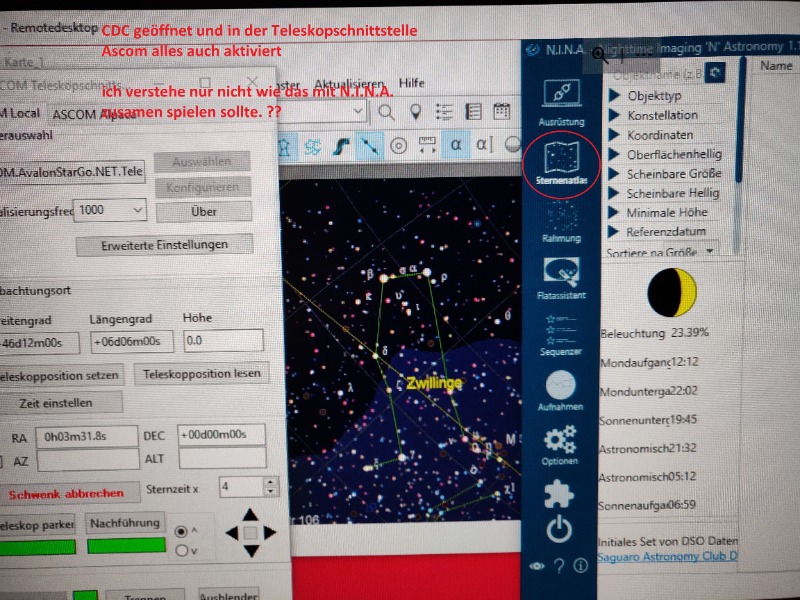Click the concentric circles icon in CDC toolbar
The image size is (800, 600).
coord(398,146)
